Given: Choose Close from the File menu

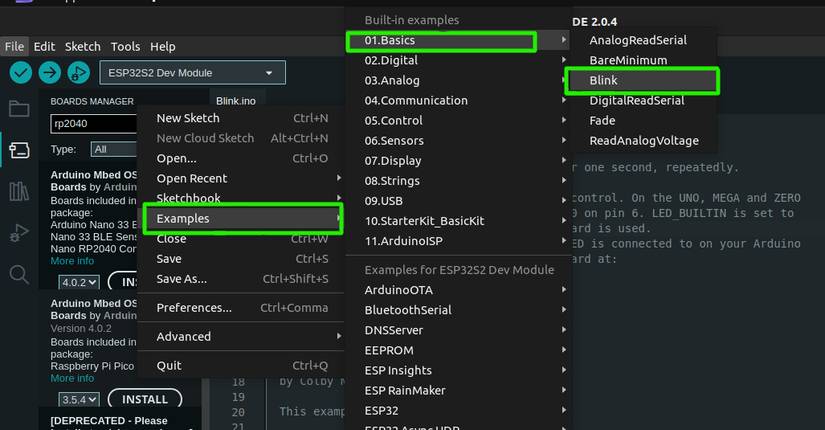Looking at the screenshot, I should click(x=242, y=238).
